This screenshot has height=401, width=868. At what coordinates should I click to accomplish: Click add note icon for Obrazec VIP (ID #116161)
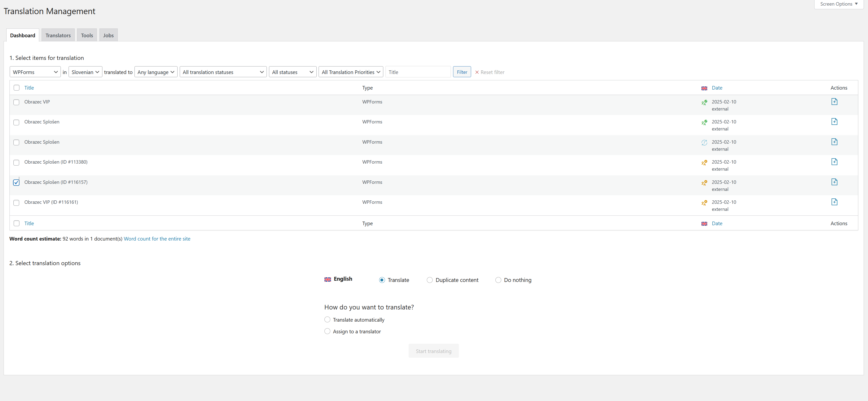coord(834,202)
